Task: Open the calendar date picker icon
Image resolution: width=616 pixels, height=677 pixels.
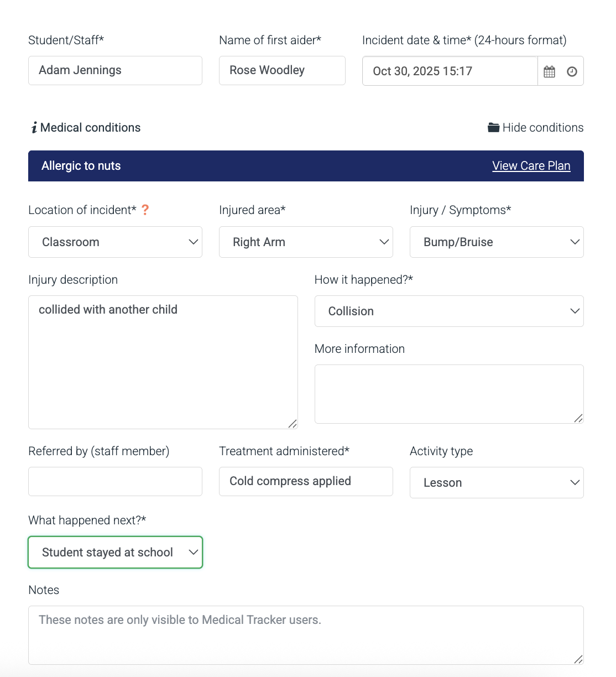Action: click(549, 71)
